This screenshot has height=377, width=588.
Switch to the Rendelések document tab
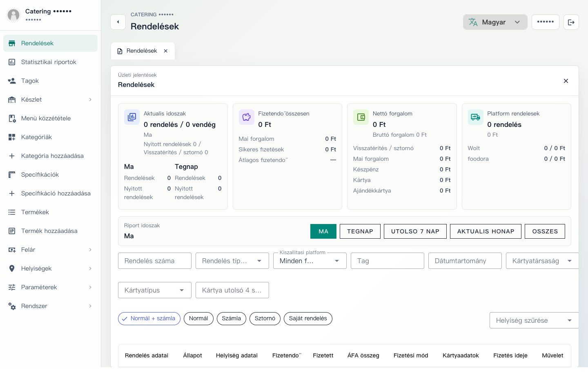pyautogui.click(x=142, y=51)
